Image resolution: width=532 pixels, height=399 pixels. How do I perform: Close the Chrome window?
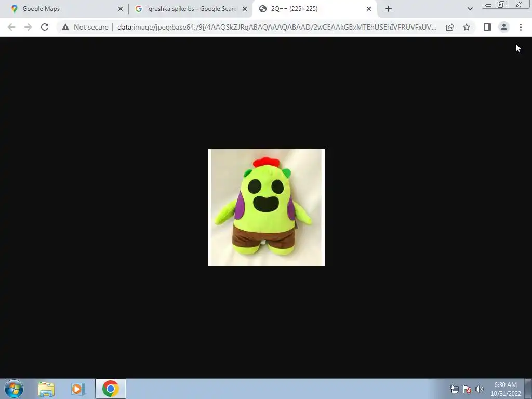click(x=519, y=4)
